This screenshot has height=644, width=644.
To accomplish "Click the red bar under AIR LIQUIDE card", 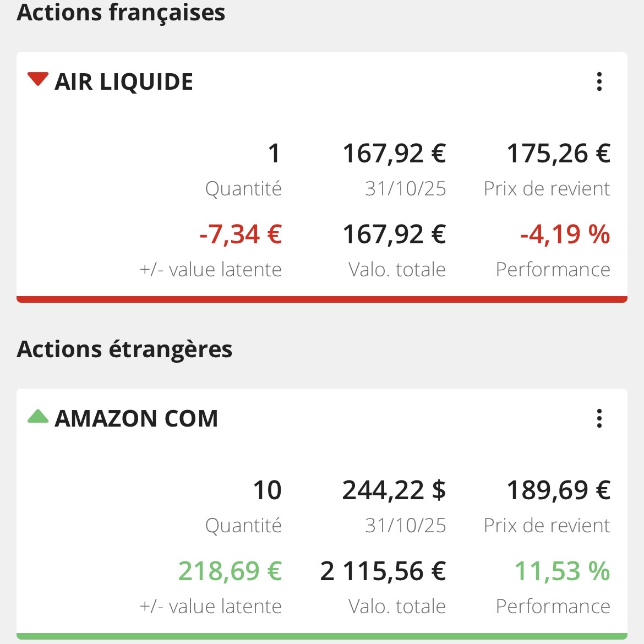I will [322, 299].
